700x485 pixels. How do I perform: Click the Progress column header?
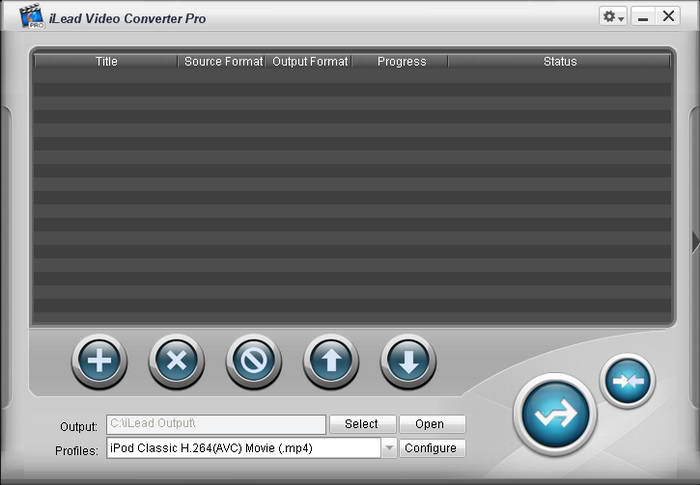pos(401,61)
